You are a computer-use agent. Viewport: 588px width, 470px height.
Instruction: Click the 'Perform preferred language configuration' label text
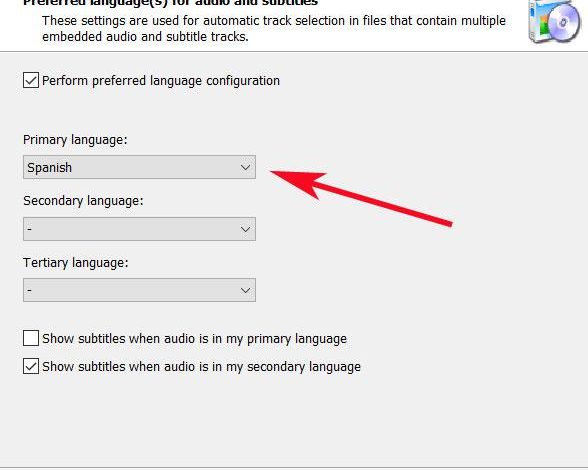coord(161,81)
